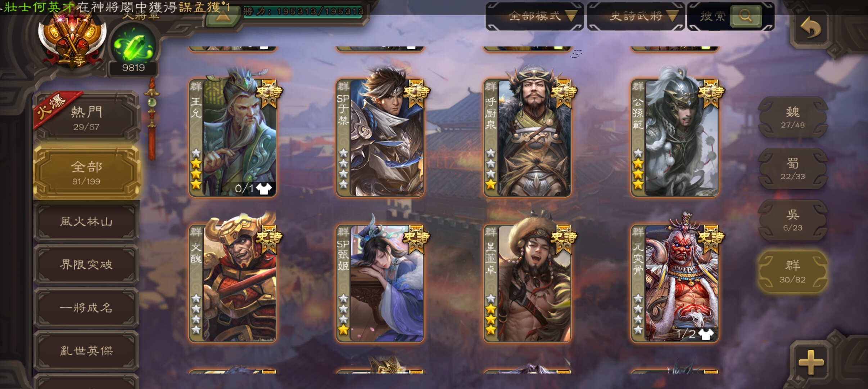Select the 吳 faction filter

(792, 220)
